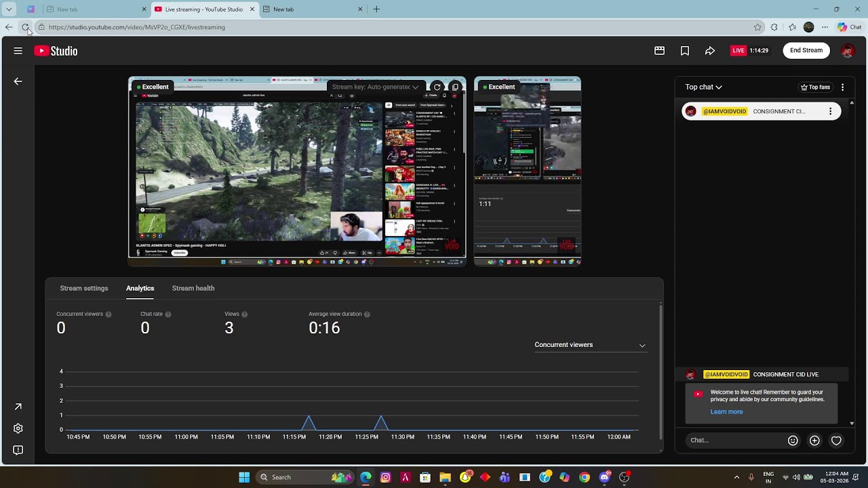868x488 pixels.
Task: Switch to the Stream settings tab
Action: tap(84, 288)
